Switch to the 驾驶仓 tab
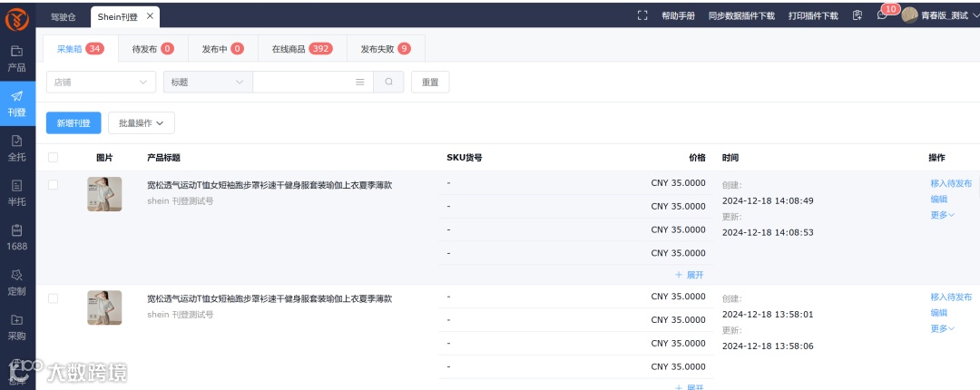This screenshot has width=980, height=390. pyautogui.click(x=64, y=17)
